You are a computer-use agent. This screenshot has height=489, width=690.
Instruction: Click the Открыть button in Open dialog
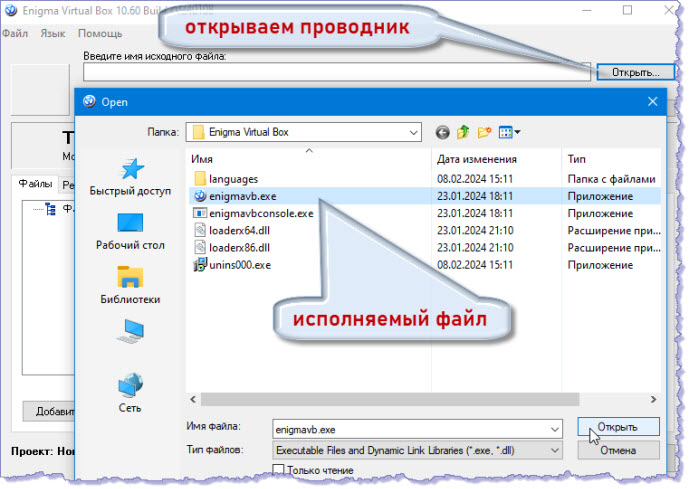click(618, 427)
